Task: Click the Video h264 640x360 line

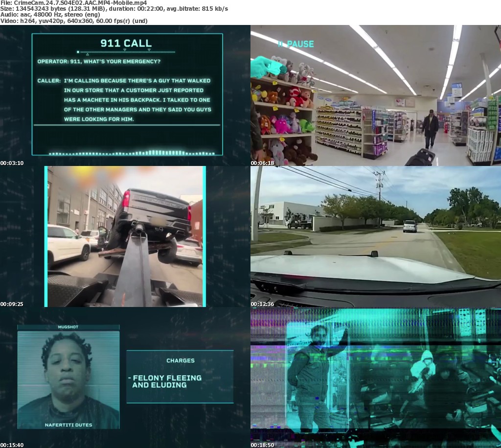Action: [x=74, y=21]
